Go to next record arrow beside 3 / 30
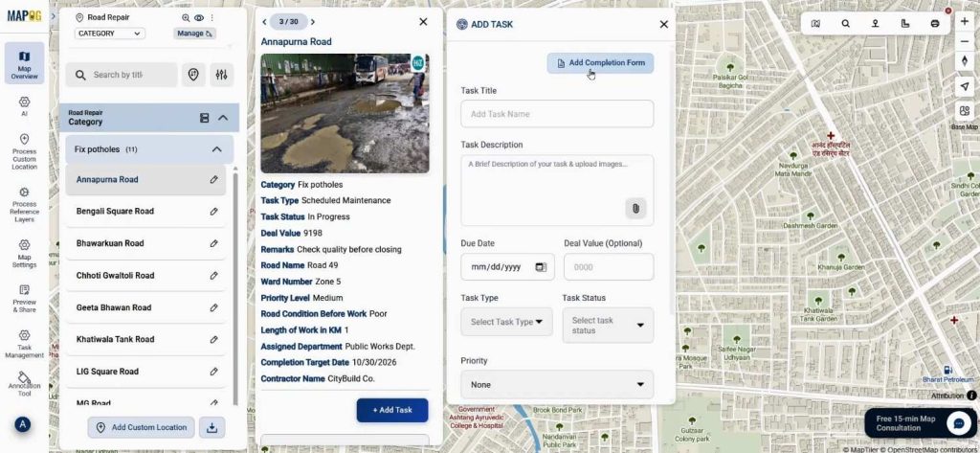The image size is (980, 453). pos(313,21)
